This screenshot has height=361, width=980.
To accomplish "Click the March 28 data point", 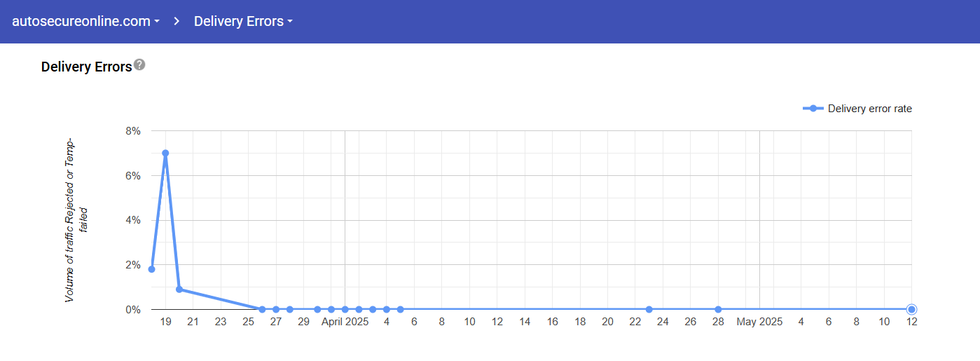I will 289,309.
